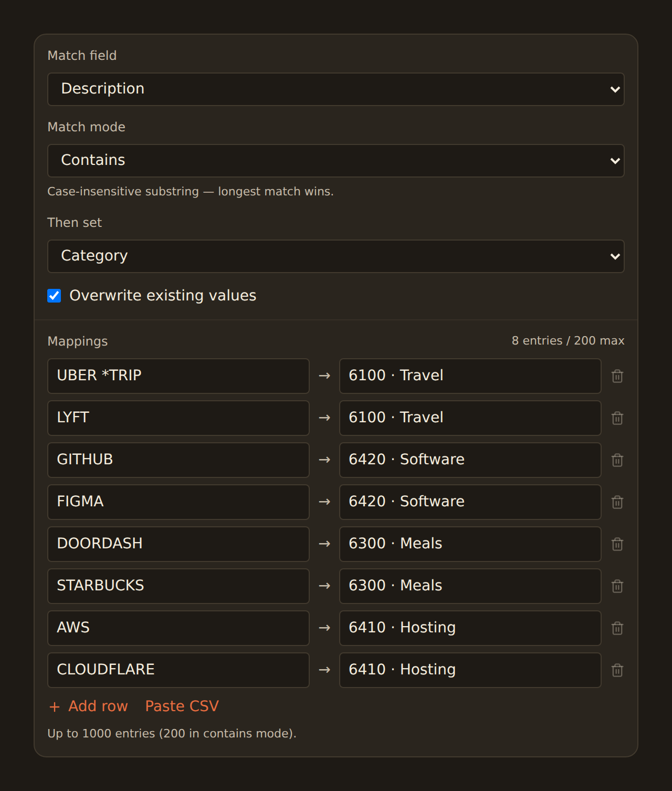Click the Then set label
Image resolution: width=672 pixels, height=791 pixels.
coord(75,222)
